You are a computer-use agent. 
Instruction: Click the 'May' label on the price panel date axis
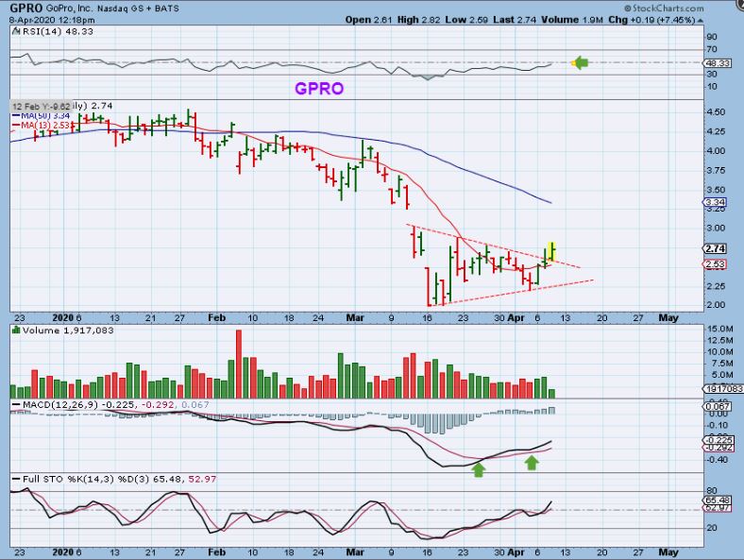(x=668, y=318)
